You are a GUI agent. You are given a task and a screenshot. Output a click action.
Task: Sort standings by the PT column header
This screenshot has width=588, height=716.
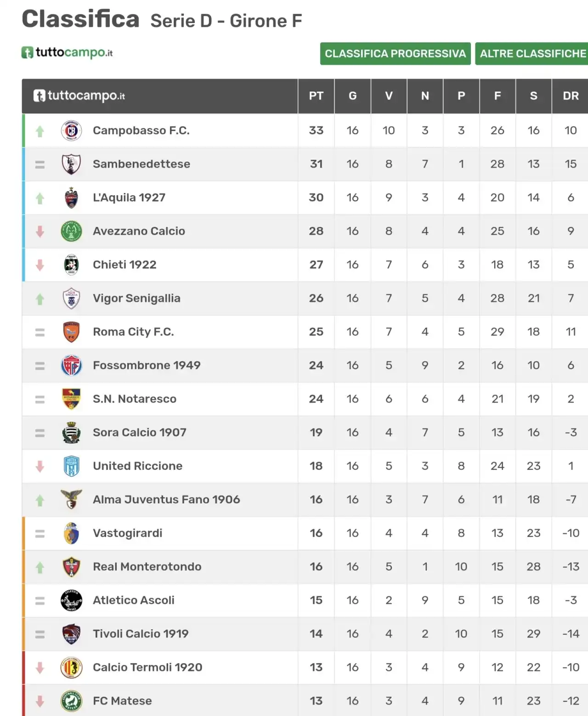(x=316, y=96)
